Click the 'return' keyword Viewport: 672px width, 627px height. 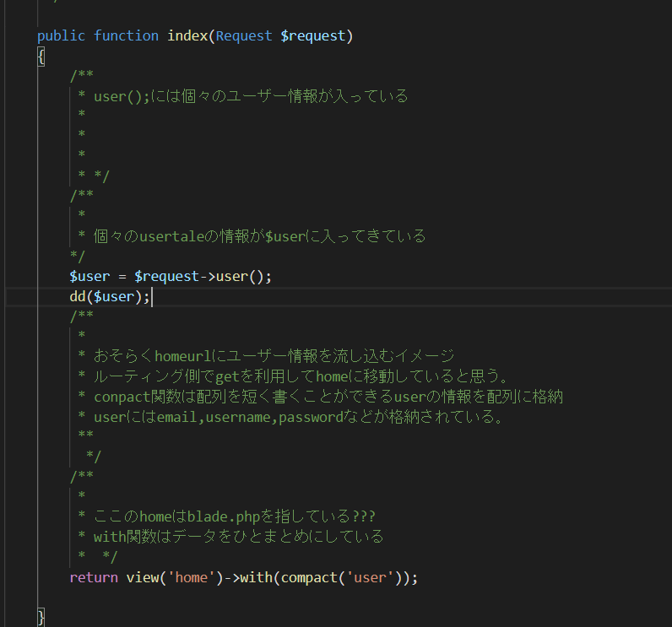(x=94, y=578)
